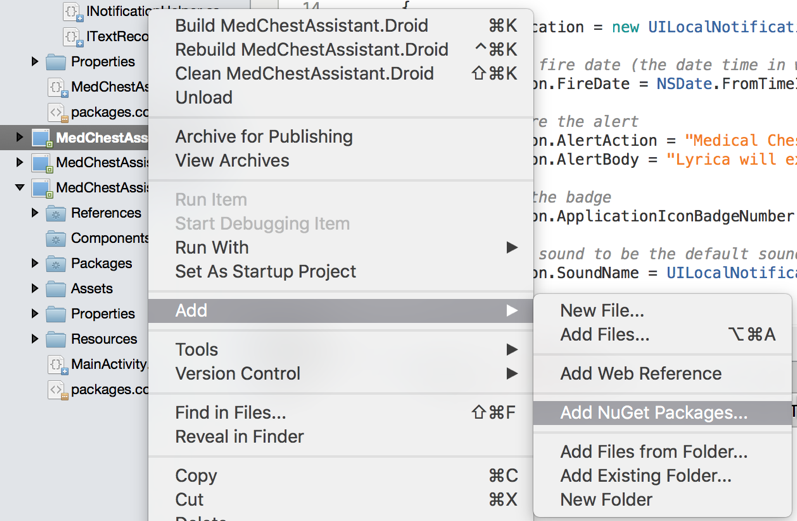This screenshot has width=797, height=521.
Task: Choose Set As Startup Project
Action: (265, 271)
